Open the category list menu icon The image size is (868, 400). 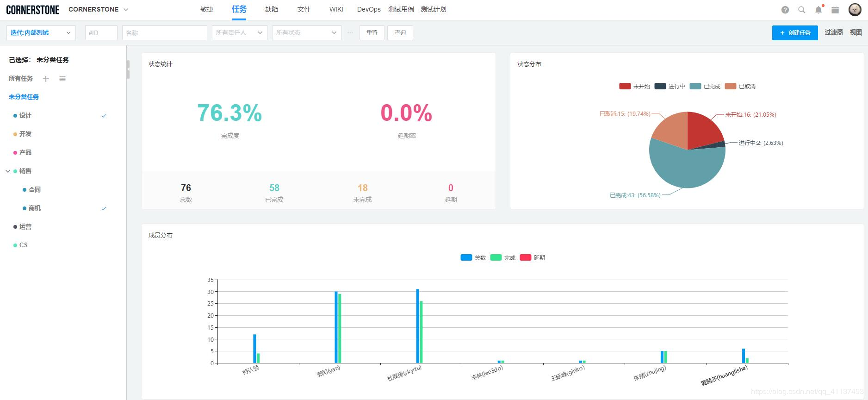click(62, 79)
